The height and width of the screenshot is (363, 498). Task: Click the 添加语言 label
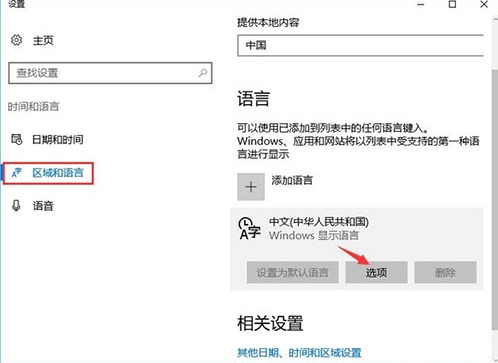coord(292,180)
